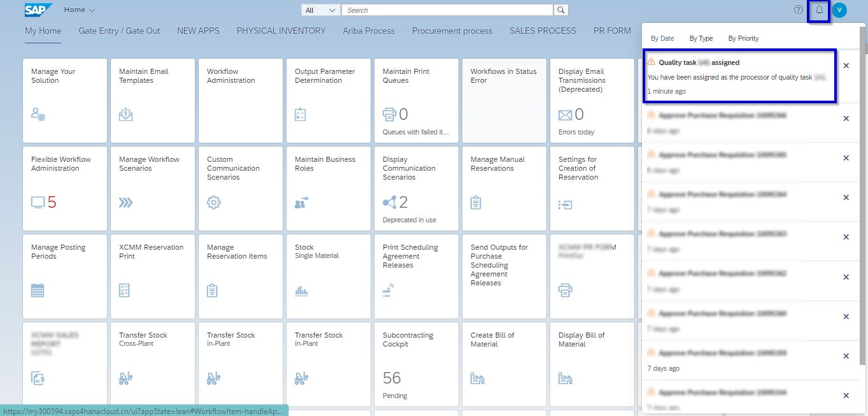Dismiss the Quality task notification
The height and width of the screenshot is (416, 868).
[846, 66]
